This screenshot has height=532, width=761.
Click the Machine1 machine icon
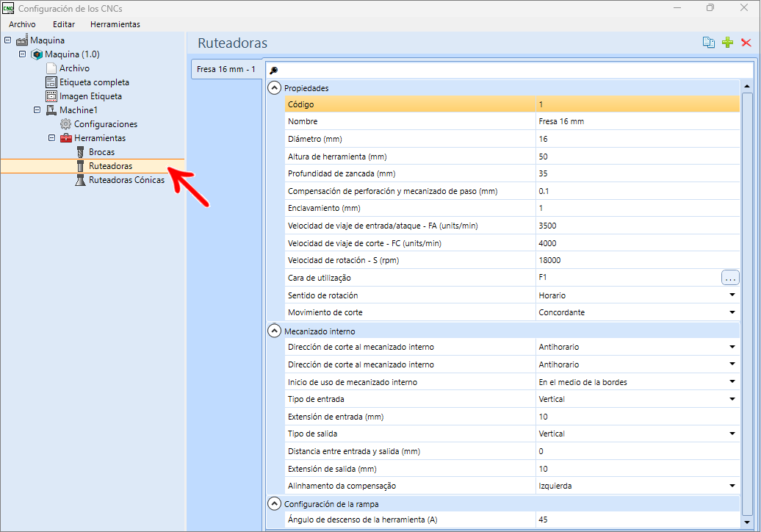pos(51,110)
